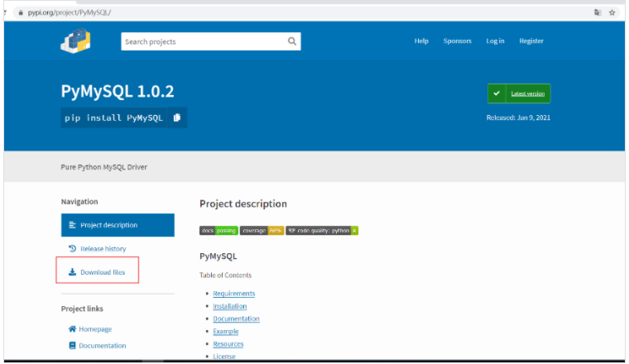Bookmark page with star icon

coord(612,12)
